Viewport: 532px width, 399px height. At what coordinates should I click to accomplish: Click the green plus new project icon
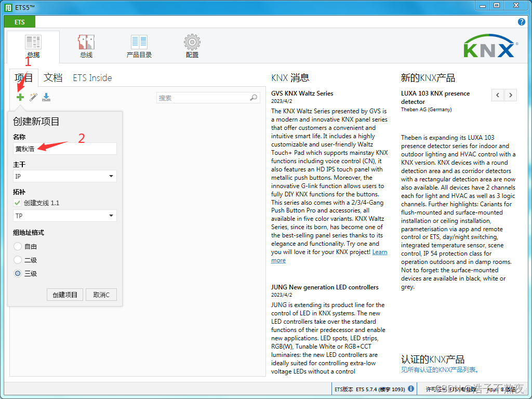pos(20,97)
